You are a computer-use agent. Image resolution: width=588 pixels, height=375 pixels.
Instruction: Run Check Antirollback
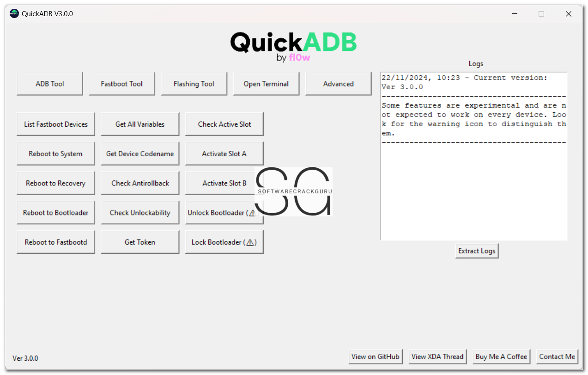pyautogui.click(x=140, y=183)
